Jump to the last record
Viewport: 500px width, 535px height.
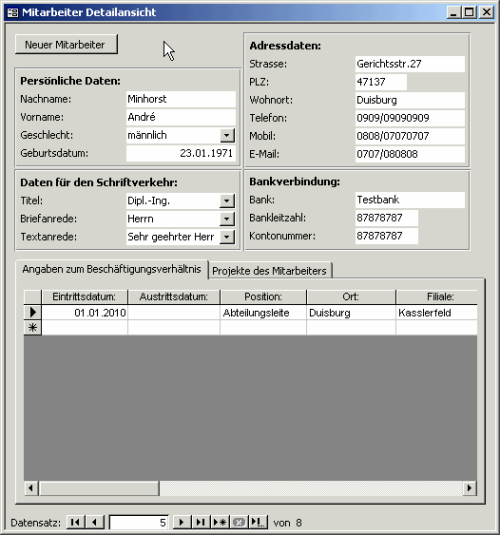click(200, 522)
